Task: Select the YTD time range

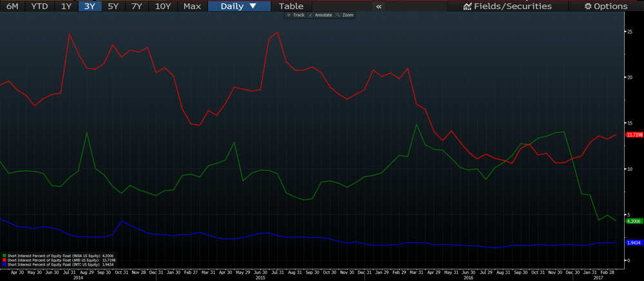Action: 39,6
